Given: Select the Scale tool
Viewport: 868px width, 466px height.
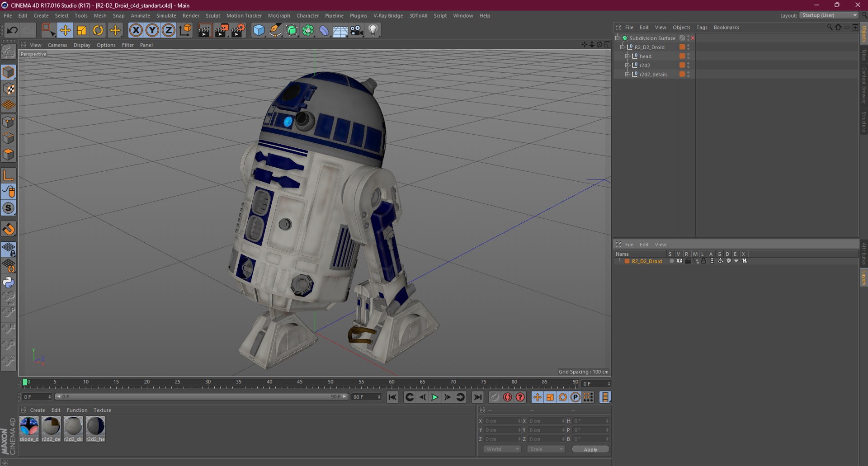Looking at the screenshot, I should tap(82, 30).
